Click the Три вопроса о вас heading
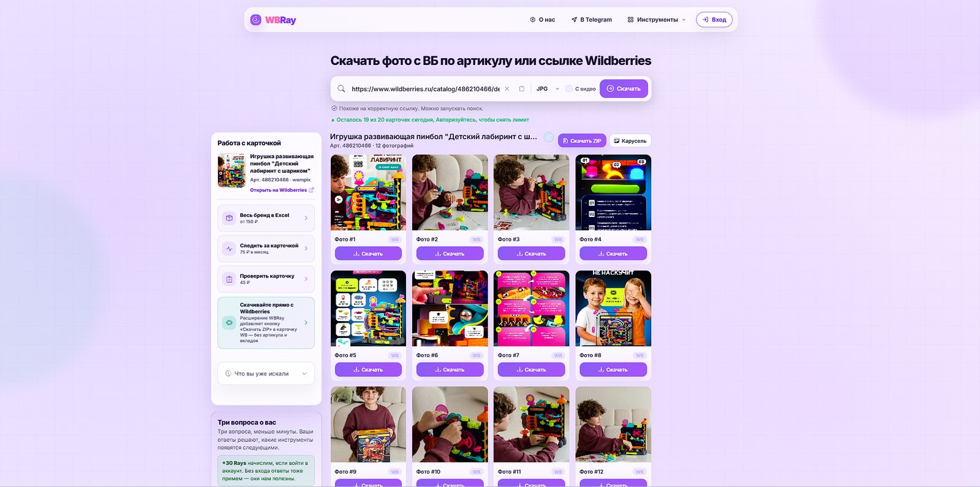 tap(247, 422)
